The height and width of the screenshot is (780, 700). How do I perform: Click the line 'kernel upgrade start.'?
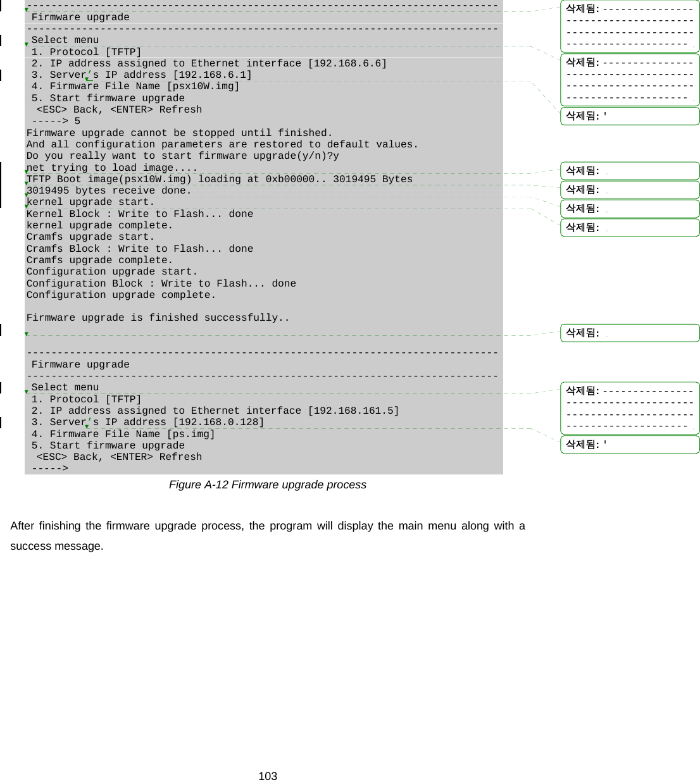click(91, 202)
